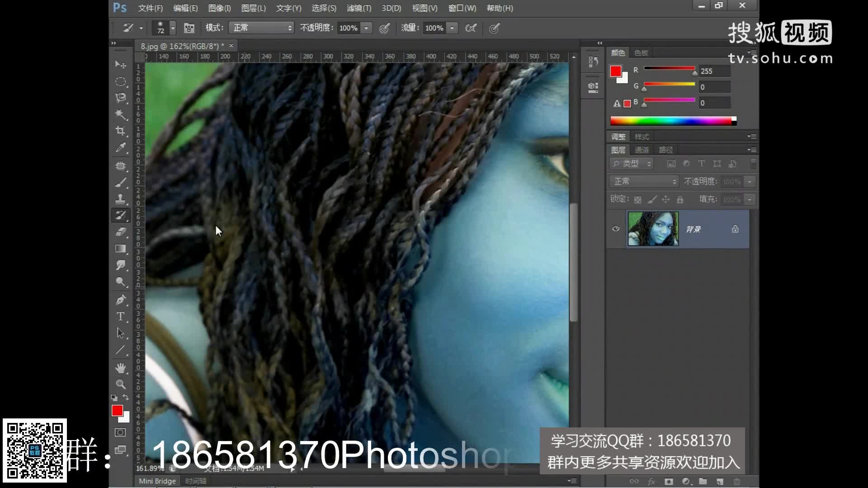Open the History panel icon
868x488 pixels.
tap(593, 62)
